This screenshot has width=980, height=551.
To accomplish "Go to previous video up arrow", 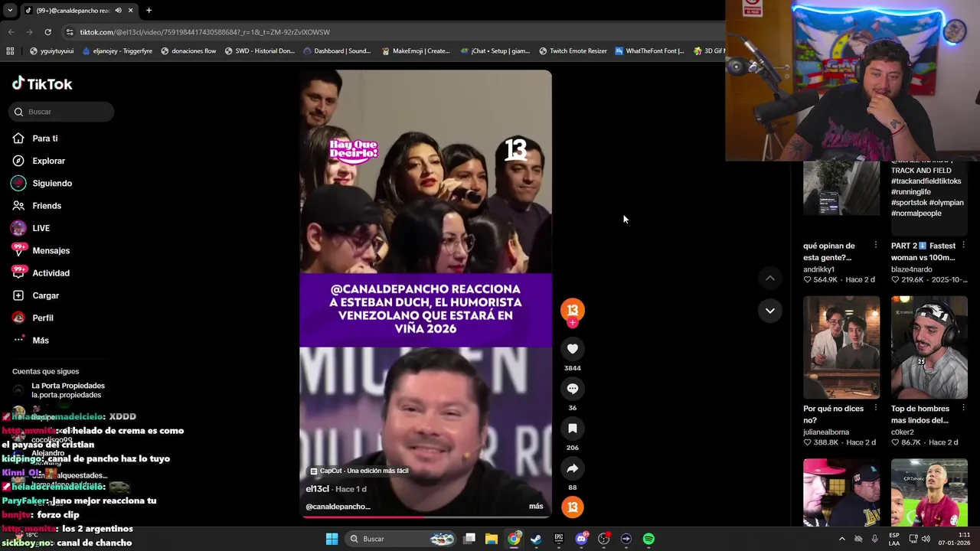I will click(769, 279).
